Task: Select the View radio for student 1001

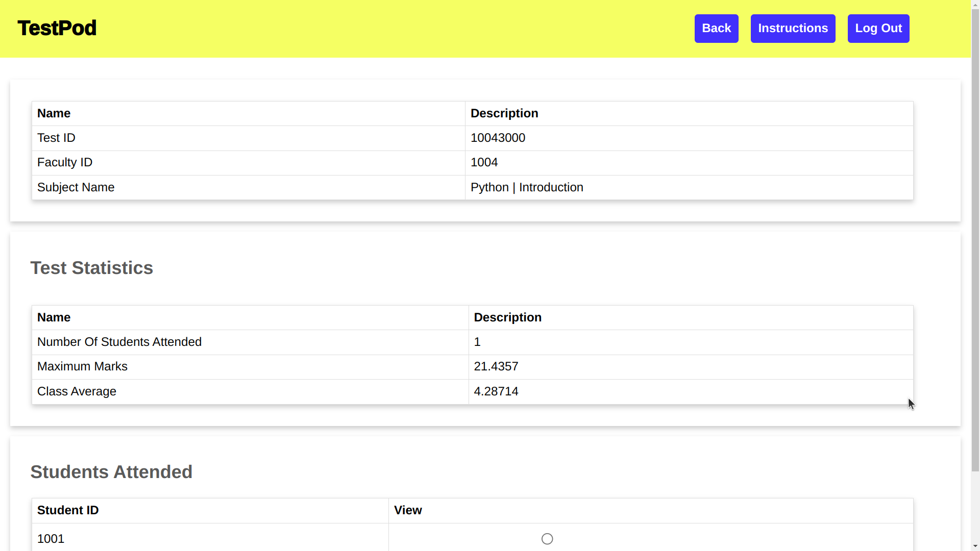Action: click(x=547, y=539)
